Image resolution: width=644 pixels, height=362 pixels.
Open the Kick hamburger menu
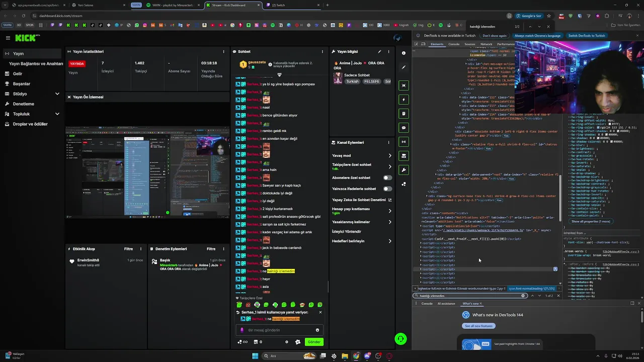point(8,38)
